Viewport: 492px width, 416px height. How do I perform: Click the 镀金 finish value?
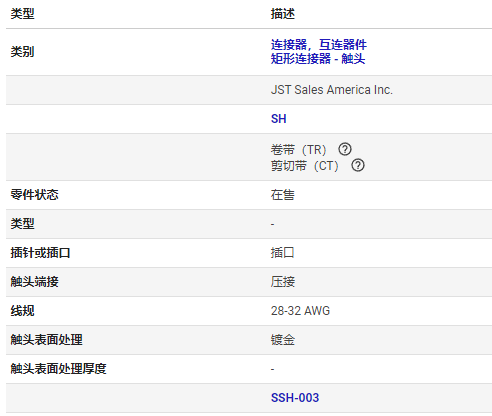283,340
